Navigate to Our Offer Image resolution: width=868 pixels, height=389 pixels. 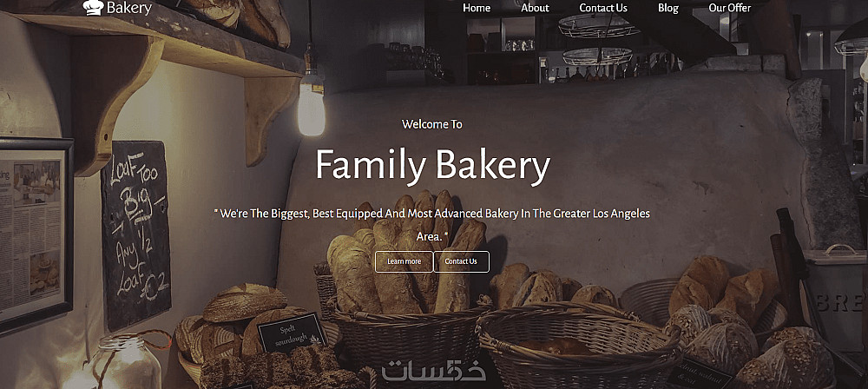(730, 8)
